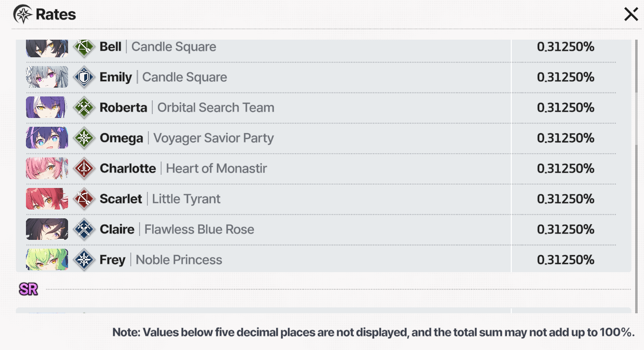644x350 pixels.
Task: Close the Rates window
Action: click(631, 15)
